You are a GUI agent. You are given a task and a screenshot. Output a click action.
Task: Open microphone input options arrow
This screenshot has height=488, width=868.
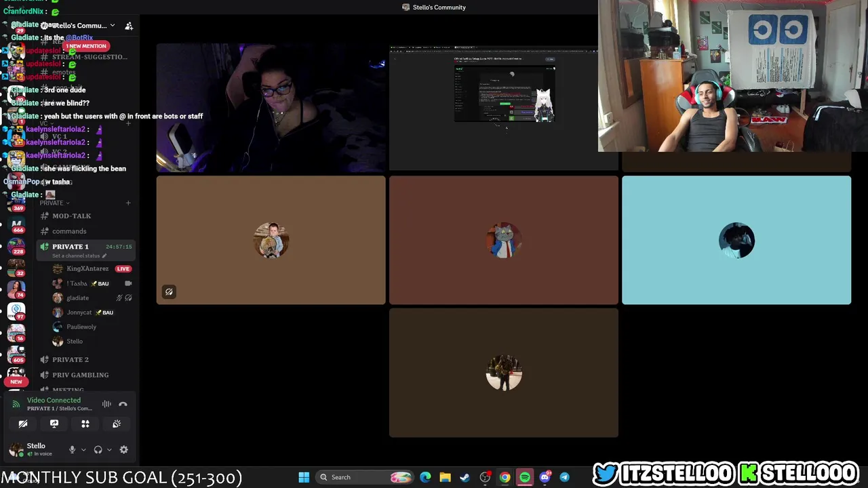(x=83, y=449)
